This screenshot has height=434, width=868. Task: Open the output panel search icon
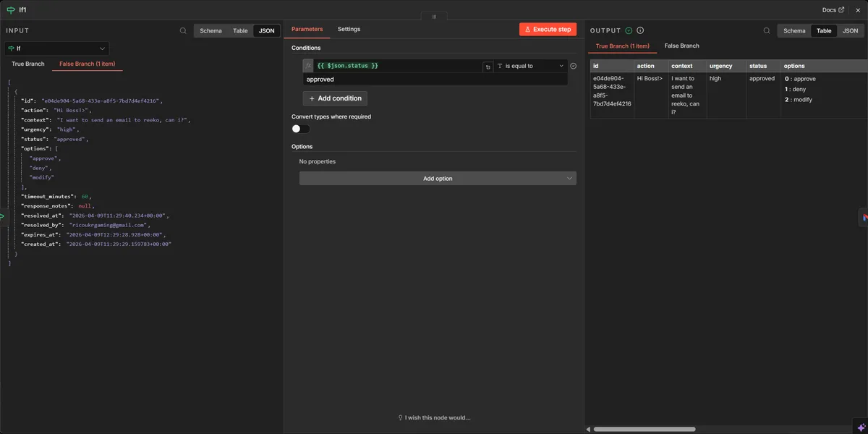767,30
